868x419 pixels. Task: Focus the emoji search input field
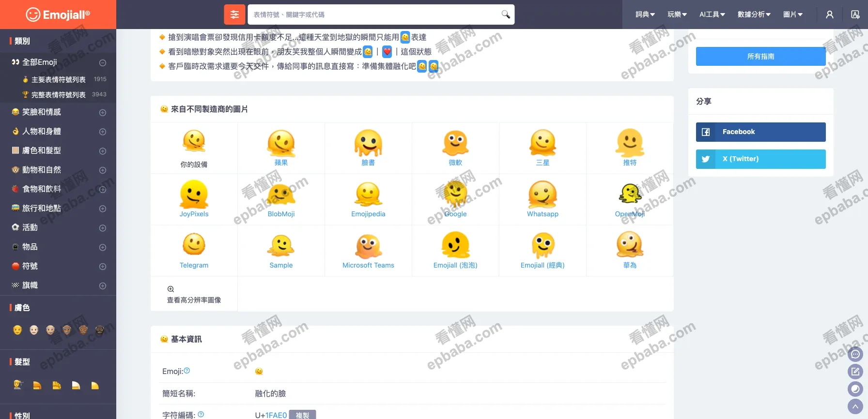tap(375, 15)
